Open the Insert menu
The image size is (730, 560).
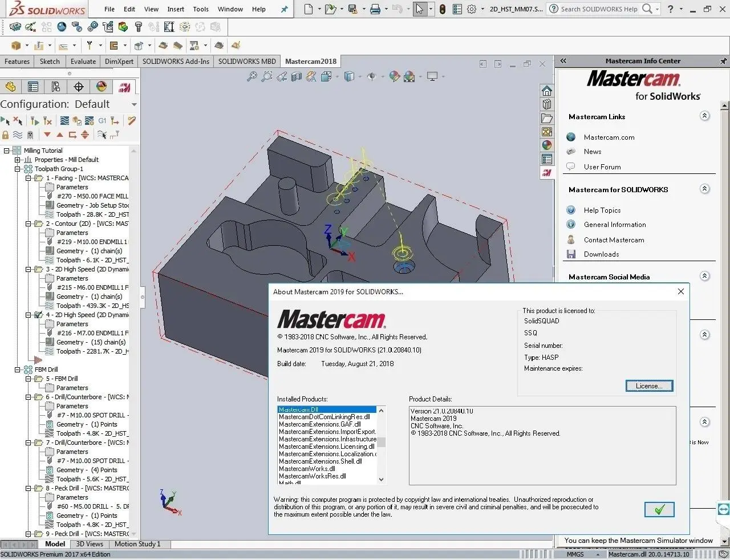176,9
